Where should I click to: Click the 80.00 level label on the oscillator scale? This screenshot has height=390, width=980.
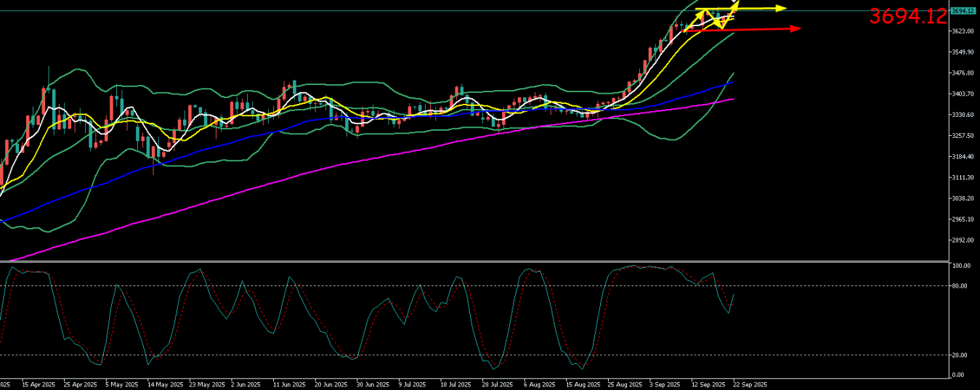[960, 286]
